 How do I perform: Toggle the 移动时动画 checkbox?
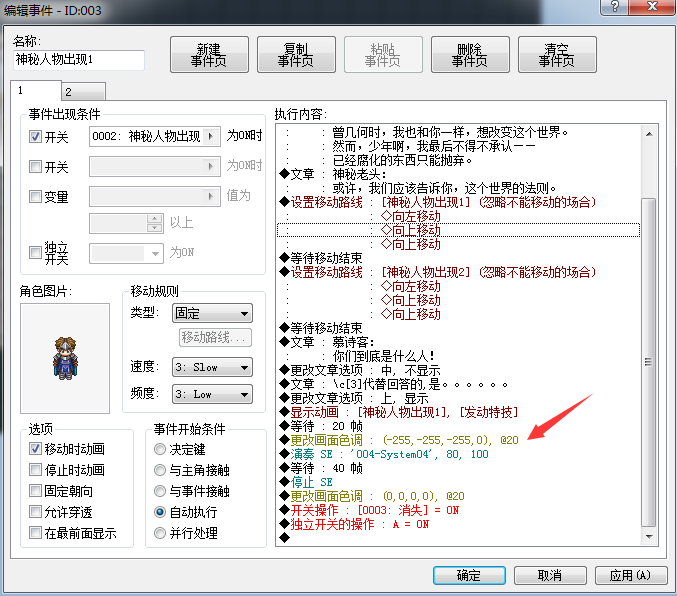35,449
